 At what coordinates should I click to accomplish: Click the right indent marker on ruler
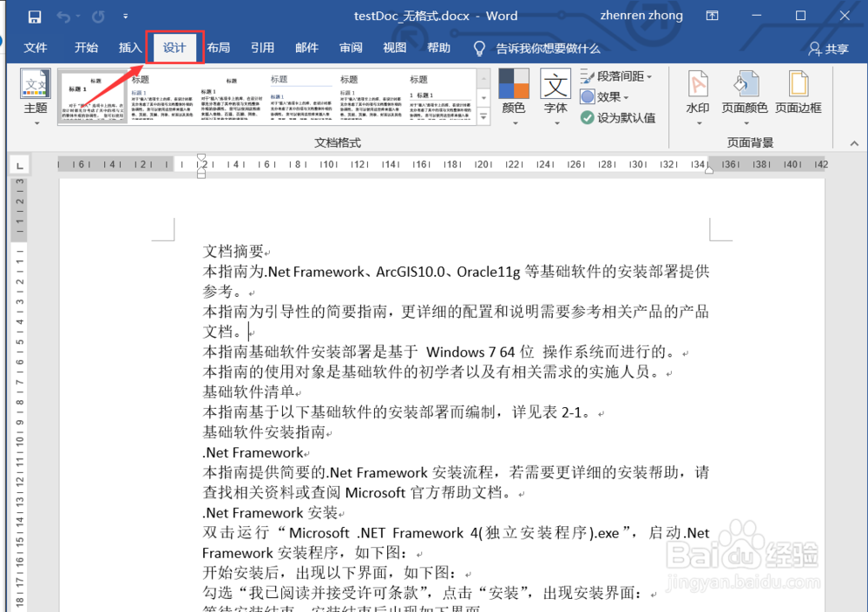coord(709,171)
